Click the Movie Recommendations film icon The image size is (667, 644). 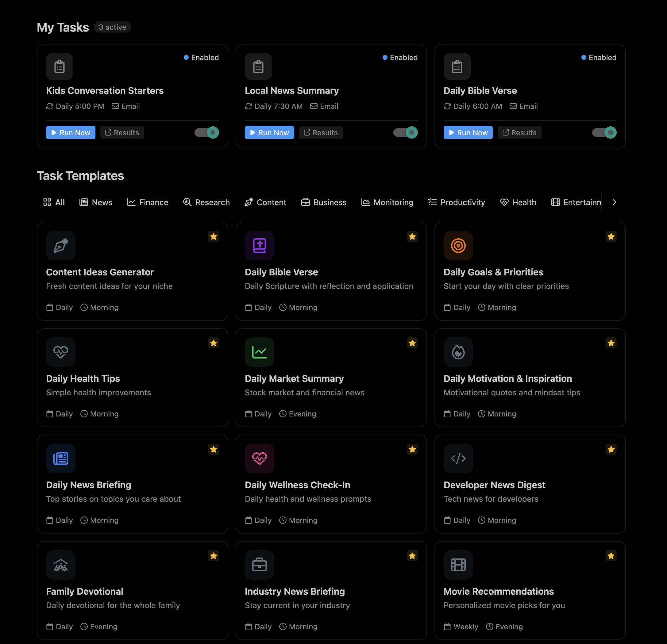pyautogui.click(x=458, y=565)
